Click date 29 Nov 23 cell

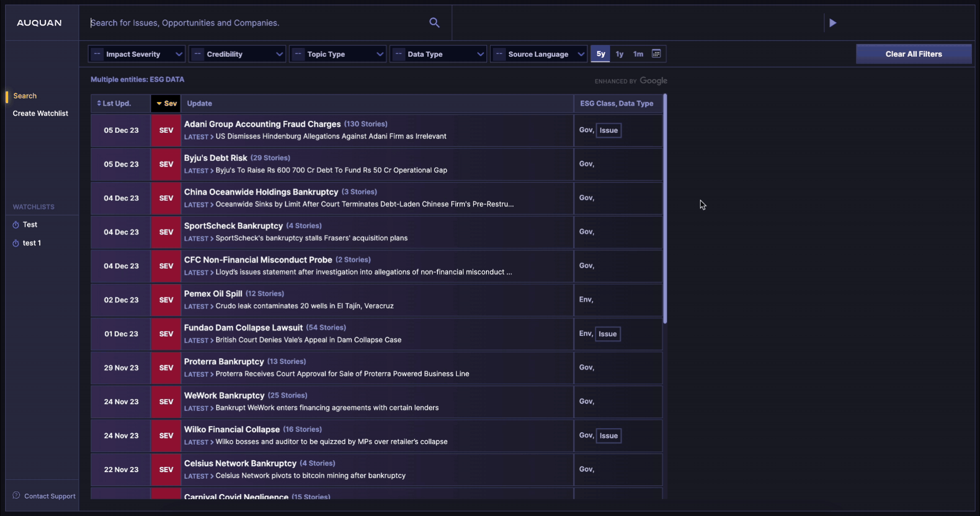121,368
